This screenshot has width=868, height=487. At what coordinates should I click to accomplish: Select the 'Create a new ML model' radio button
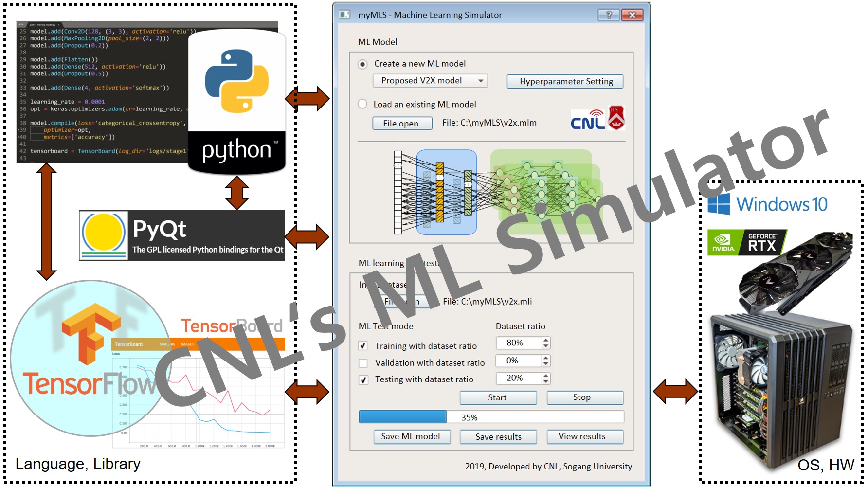[362, 64]
